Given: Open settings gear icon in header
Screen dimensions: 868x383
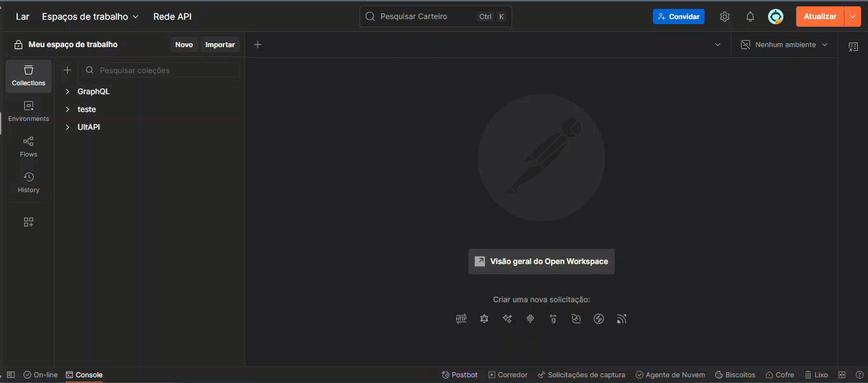Looking at the screenshot, I should coord(725,17).
